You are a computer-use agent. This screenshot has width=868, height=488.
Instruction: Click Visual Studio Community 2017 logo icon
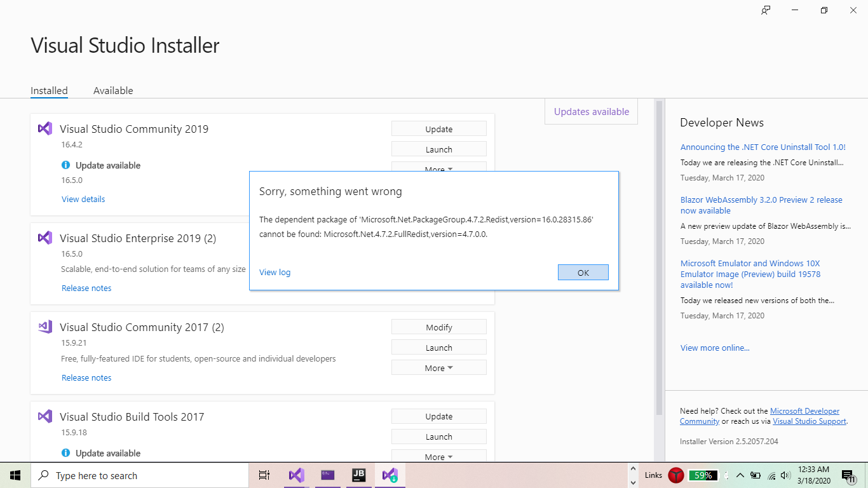tap(44, 327)
